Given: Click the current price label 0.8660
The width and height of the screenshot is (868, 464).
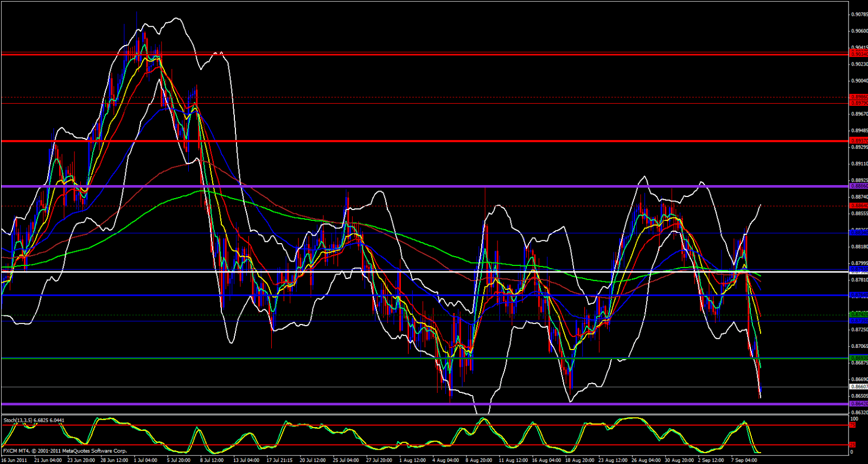Looking at the screenshot, I should click(x=859, y=387).
